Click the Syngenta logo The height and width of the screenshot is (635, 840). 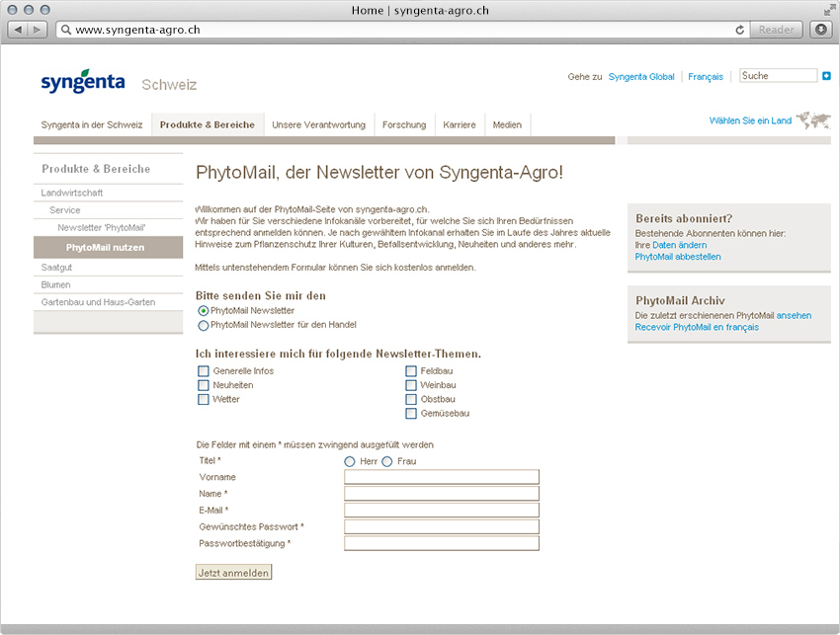pyautogui.click(x=83, y=81)
